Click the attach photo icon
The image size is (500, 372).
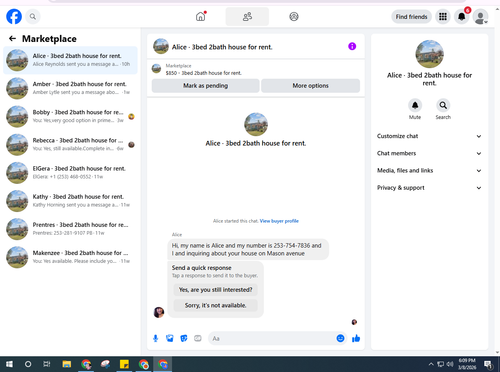point(170,339)
